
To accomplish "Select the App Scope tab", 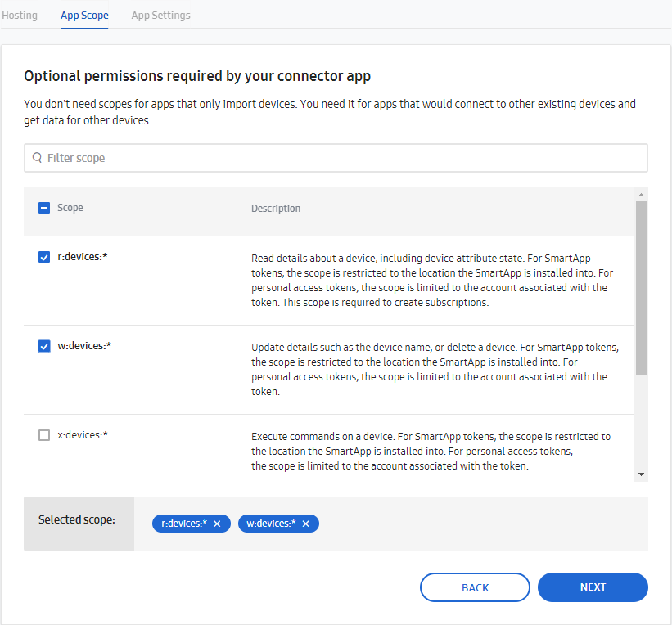I will tap(84, 15).
